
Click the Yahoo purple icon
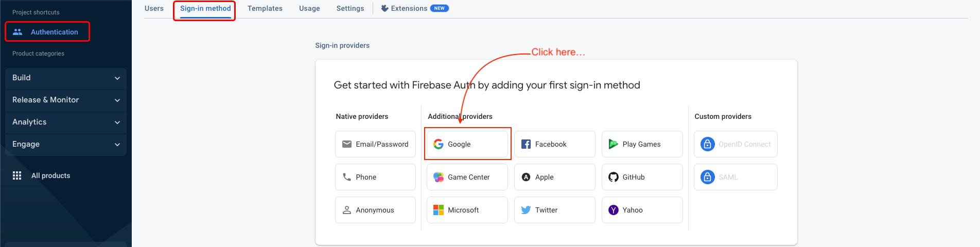click(613, 210)
